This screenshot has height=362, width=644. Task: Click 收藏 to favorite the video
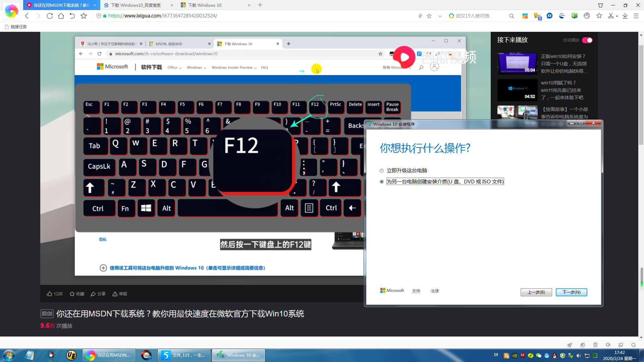77,294
